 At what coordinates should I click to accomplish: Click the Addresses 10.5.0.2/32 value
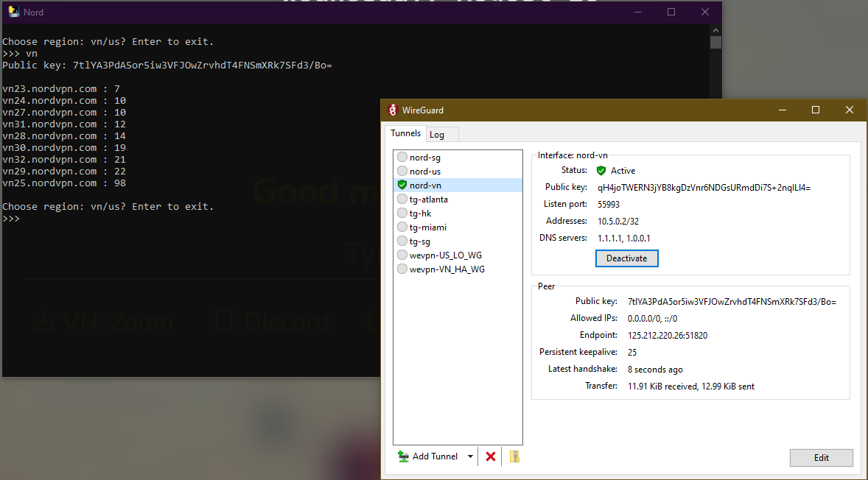tap(617, 221)
